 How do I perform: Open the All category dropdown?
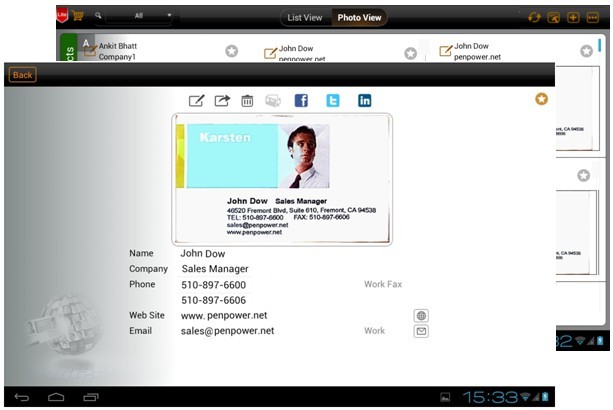[x=140, y=16]
